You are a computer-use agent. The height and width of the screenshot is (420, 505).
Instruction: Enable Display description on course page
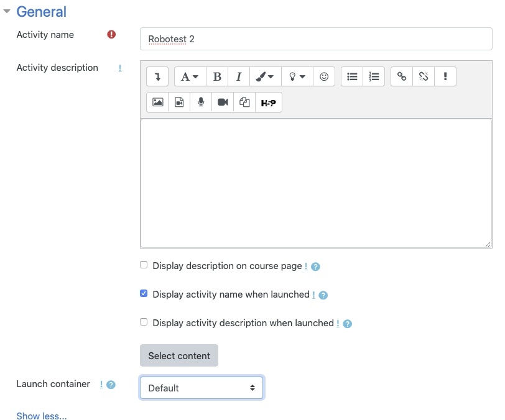[144, 265]
